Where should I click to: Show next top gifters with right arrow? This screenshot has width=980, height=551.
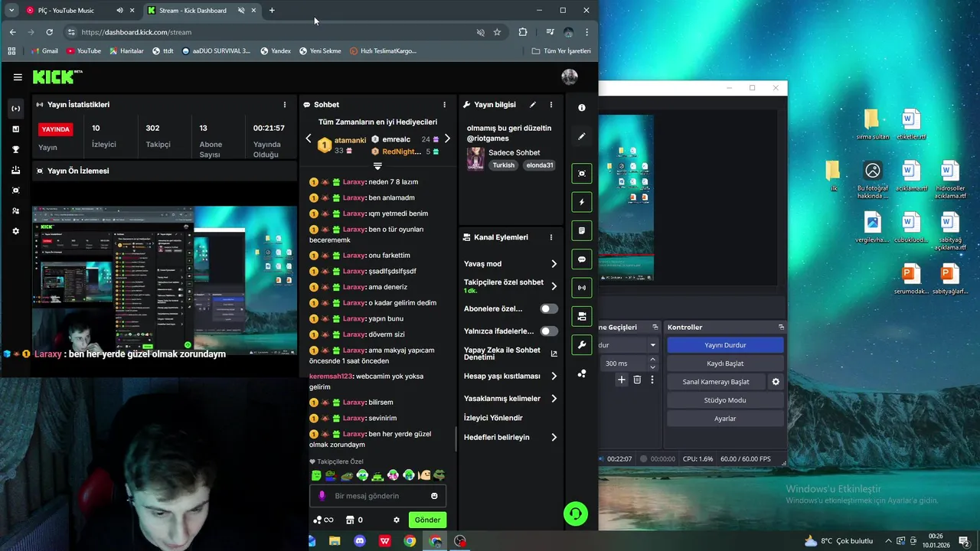click(x=447, y=139)
